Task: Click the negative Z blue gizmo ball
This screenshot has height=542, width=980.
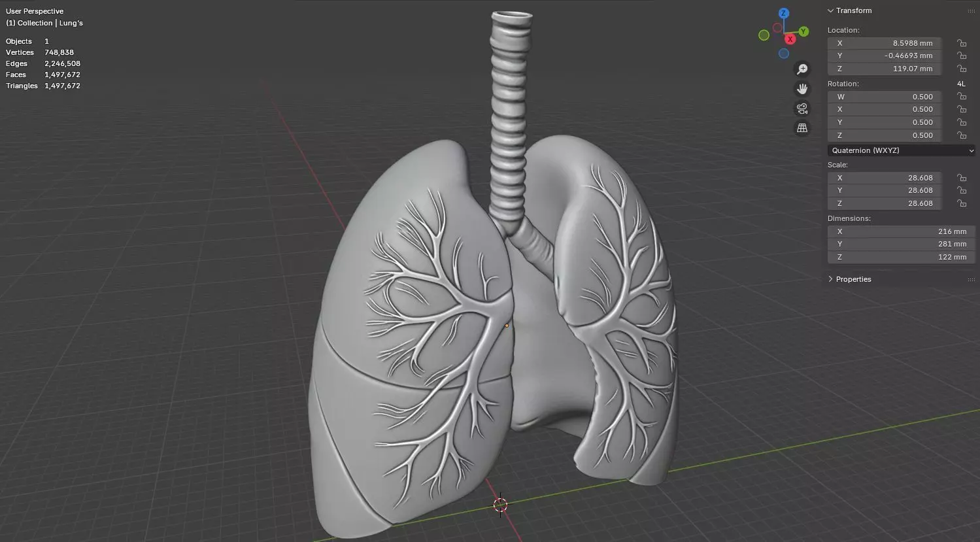Action: (x=784, y=54)
